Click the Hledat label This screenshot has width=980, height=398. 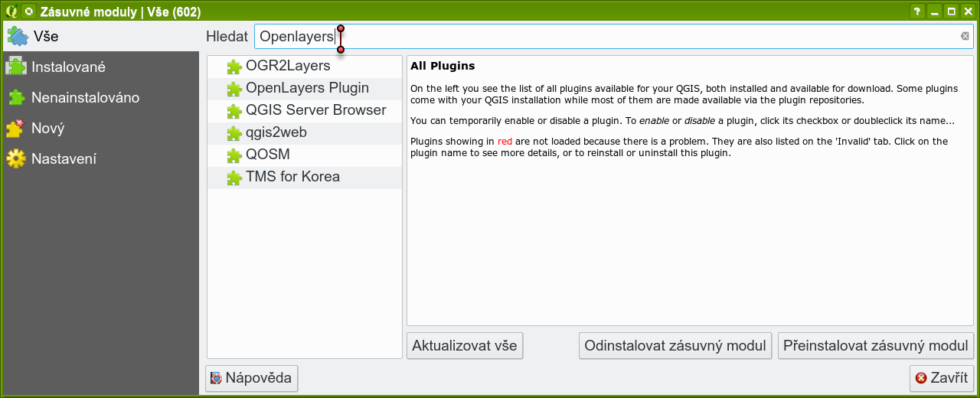(x=227, y=36)
